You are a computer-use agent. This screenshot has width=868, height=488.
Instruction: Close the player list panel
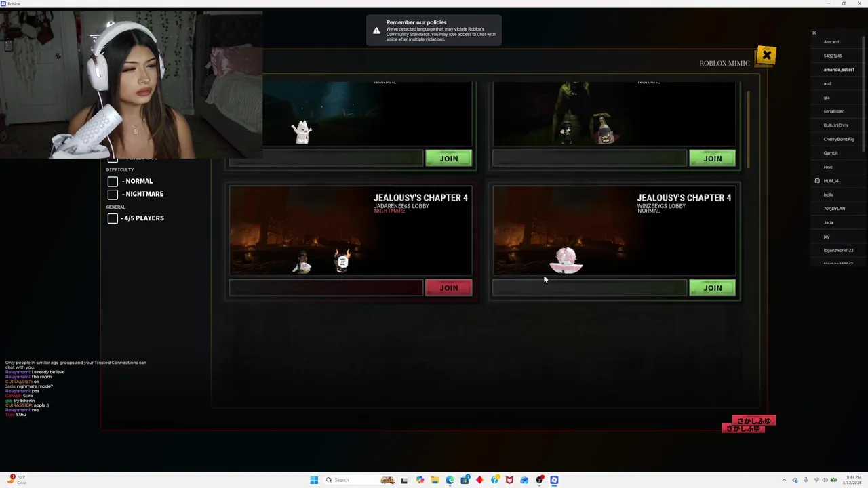[814, 33]
